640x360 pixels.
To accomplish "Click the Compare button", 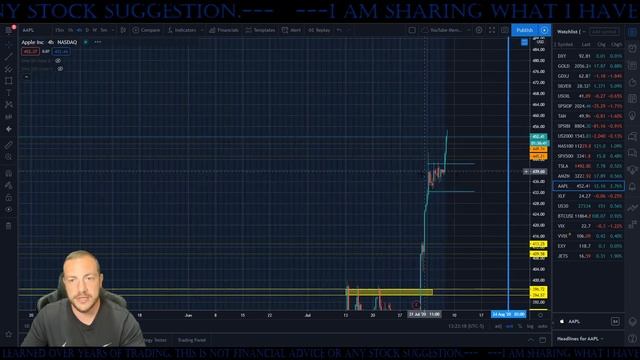I will (x=146, y=30).
